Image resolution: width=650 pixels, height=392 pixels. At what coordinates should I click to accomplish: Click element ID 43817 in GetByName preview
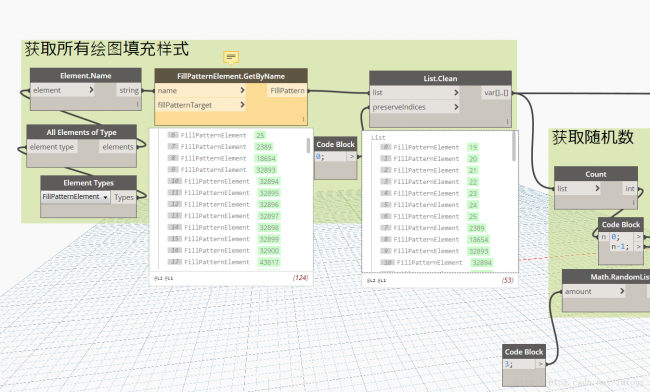click(269, 262)
